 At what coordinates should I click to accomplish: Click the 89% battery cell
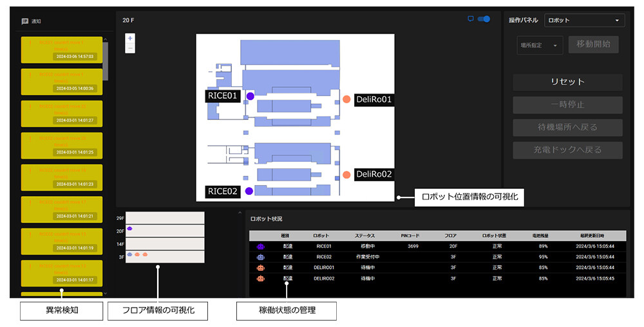coord(544,246)
